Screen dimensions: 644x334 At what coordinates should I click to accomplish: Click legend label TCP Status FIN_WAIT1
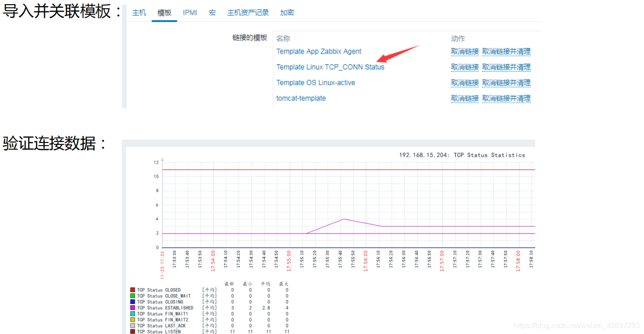163,314
